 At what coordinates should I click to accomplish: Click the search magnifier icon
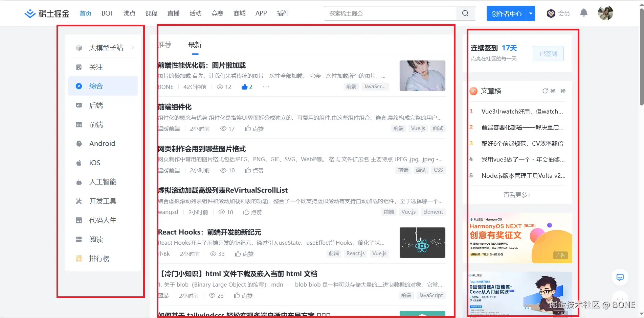tap(465, 13)
